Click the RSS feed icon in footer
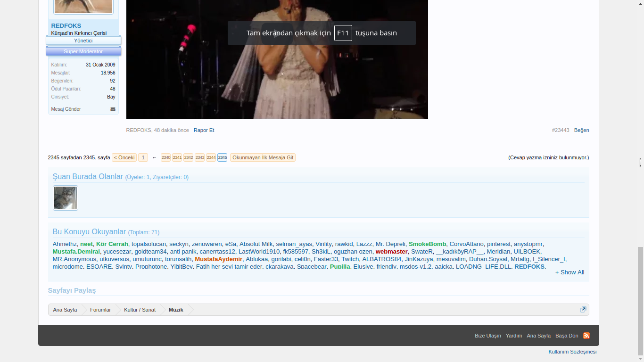The height and width of the screenshot is (362, 644). coord(586,336)
